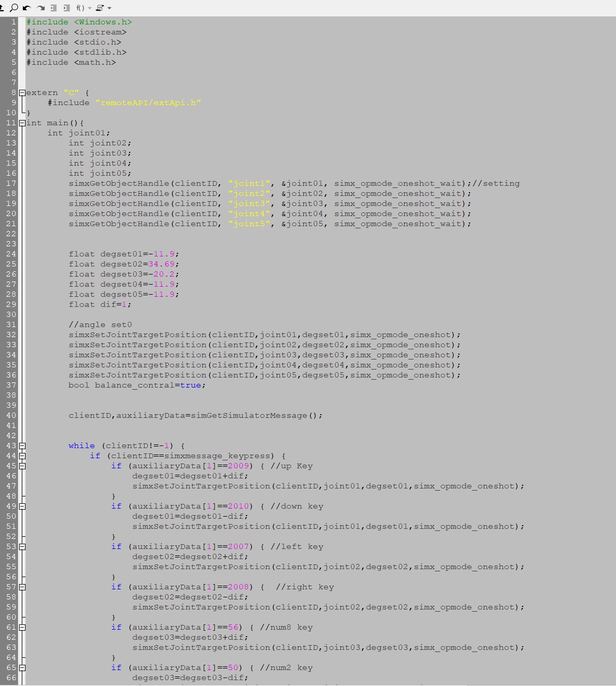
Task: Place cursor on '#include <iostream>'
Action: click(76, 32)
